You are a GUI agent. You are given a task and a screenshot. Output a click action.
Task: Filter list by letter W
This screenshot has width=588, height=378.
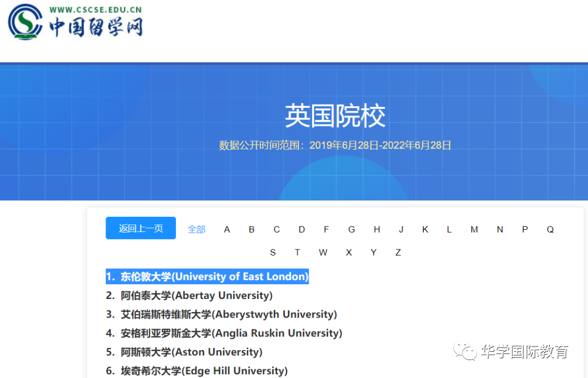(x=323, y=252)
